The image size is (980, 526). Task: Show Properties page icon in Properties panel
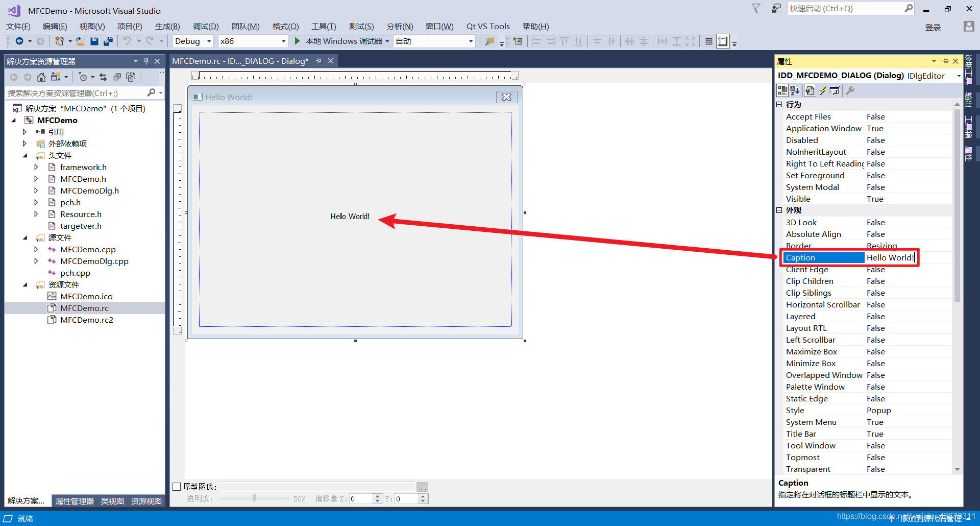(810, 90)
